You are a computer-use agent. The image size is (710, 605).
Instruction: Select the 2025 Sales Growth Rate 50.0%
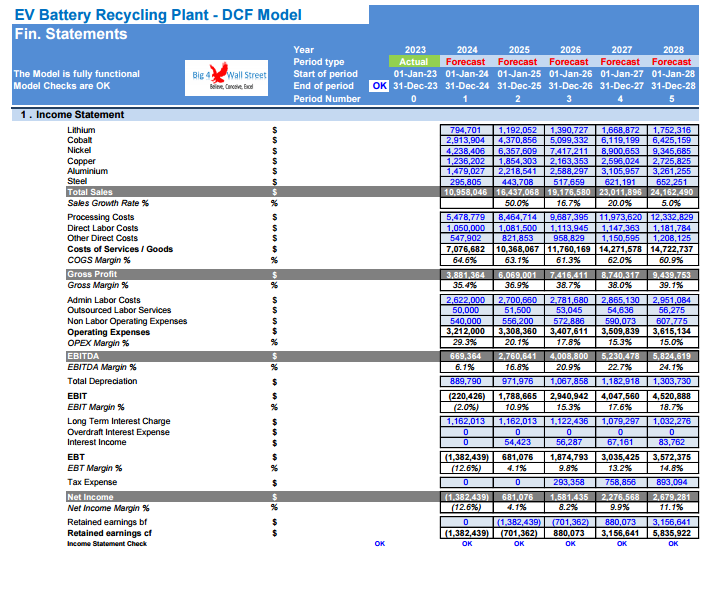(x=517, y=203)
